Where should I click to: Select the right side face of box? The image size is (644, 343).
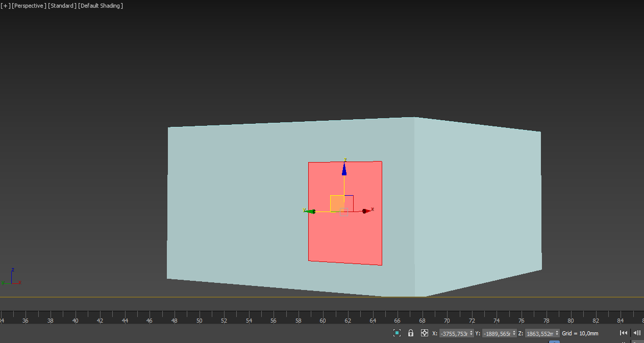coord(477,204)
